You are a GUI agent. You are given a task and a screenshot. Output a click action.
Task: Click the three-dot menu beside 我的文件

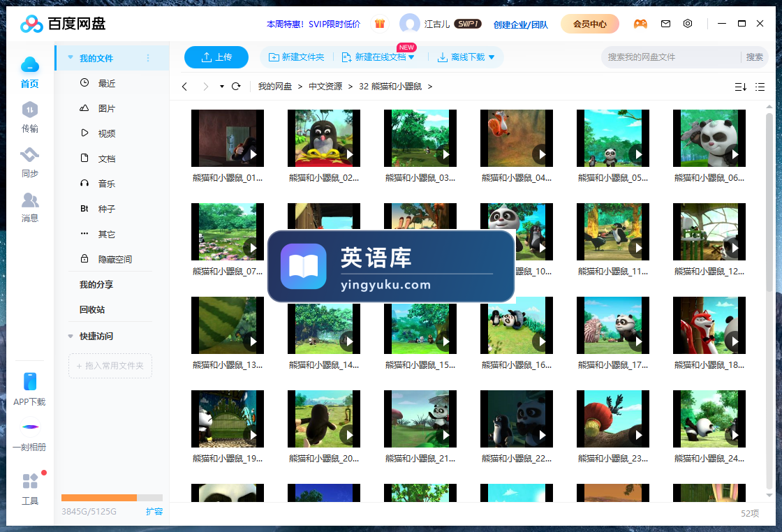(x=147, y=59)
